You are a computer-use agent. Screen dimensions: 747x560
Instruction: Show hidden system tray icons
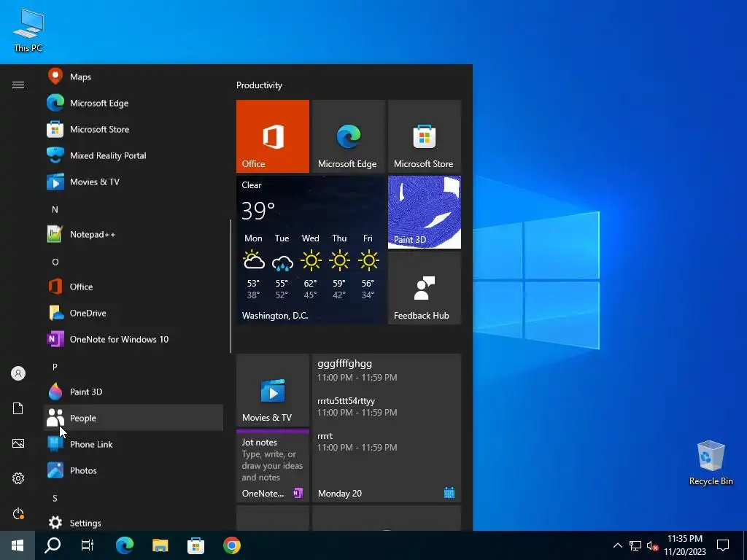tap(617, 545)
